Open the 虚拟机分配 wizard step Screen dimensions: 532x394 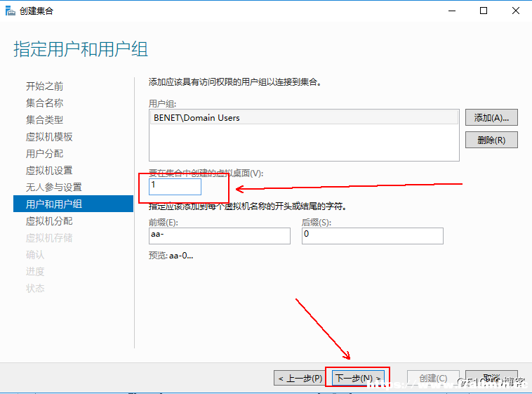pos(49,221)
